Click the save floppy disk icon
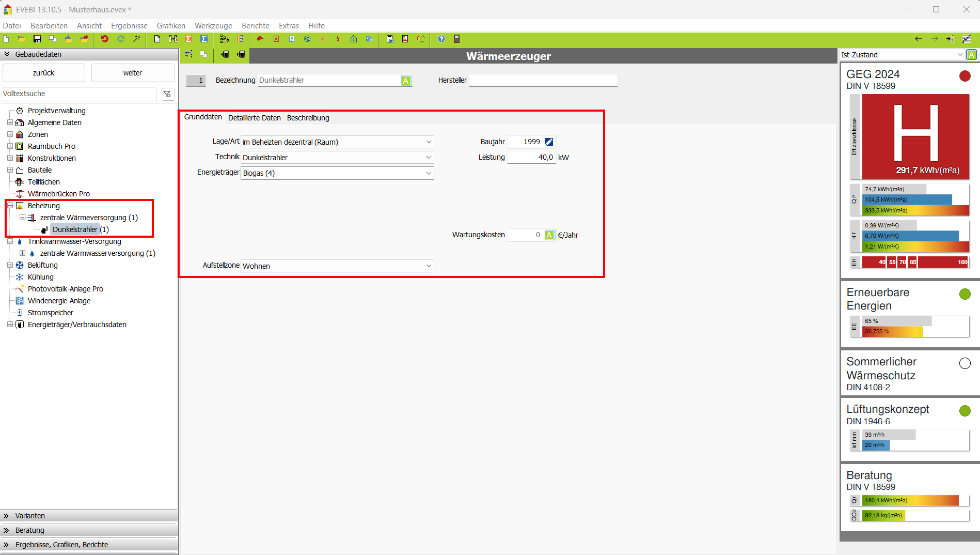Viewport: 980px width, 555px height. (x=37, y=39)
